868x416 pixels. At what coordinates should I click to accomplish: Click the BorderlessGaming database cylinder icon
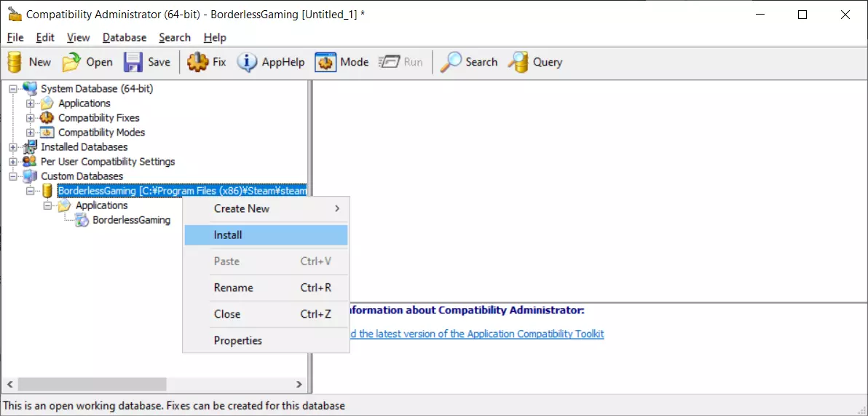47,191
